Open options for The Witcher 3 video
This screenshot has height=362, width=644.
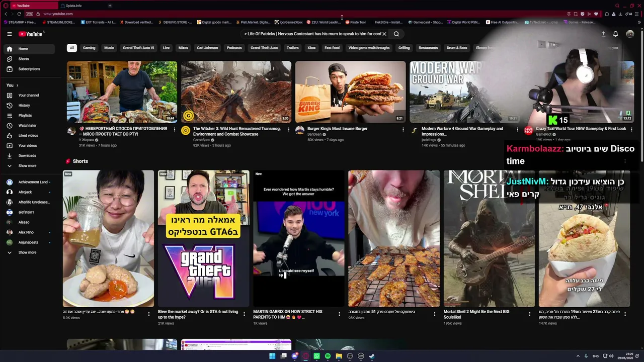click(x=289, y=129)
